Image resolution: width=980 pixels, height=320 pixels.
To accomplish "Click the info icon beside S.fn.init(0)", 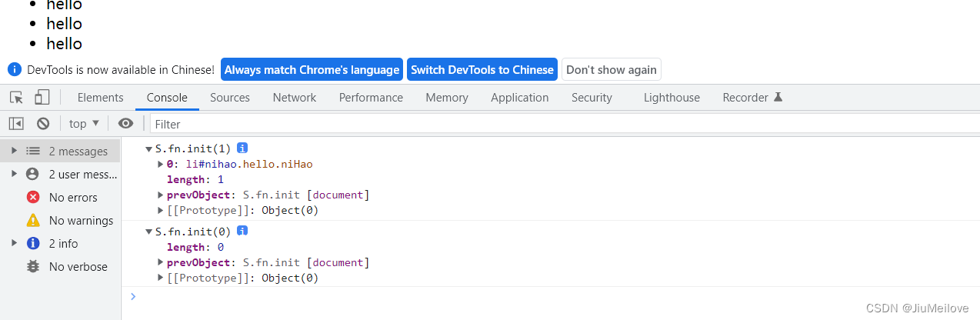I will [242, 232].
